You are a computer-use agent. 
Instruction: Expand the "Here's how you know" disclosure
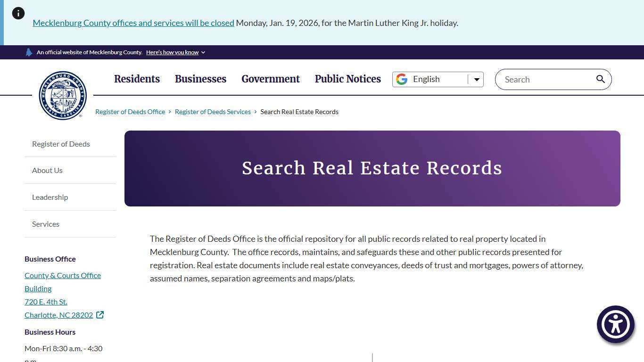(172, 52)
